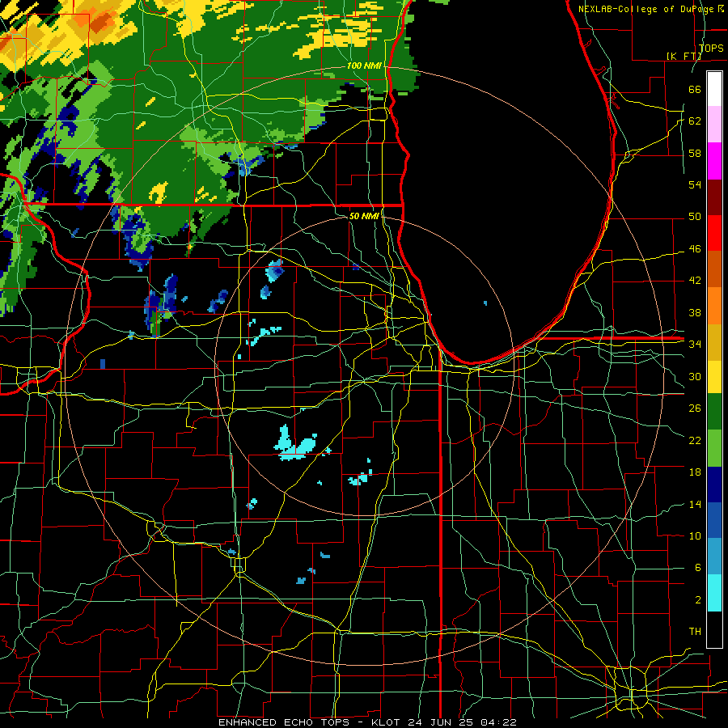Click the black TH legend swatch
Image resolution: width=728 pixels, height=728 pixels.
714,629
